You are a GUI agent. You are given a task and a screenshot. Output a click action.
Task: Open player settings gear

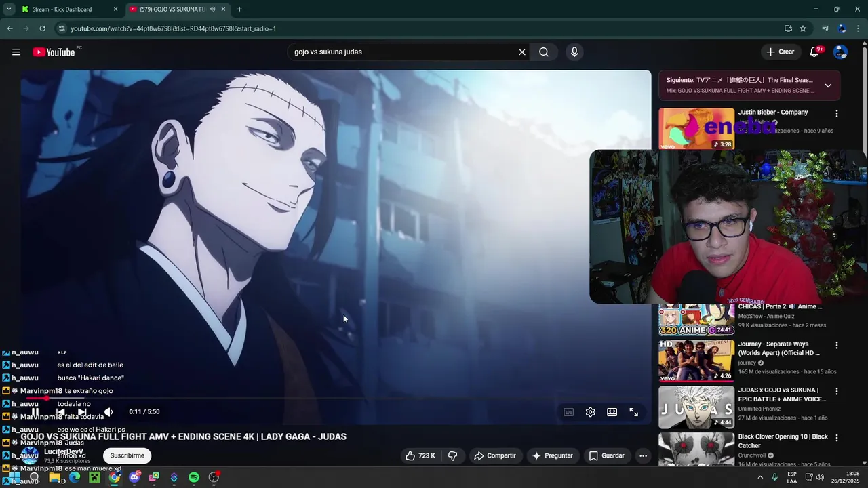click(591, 412)
